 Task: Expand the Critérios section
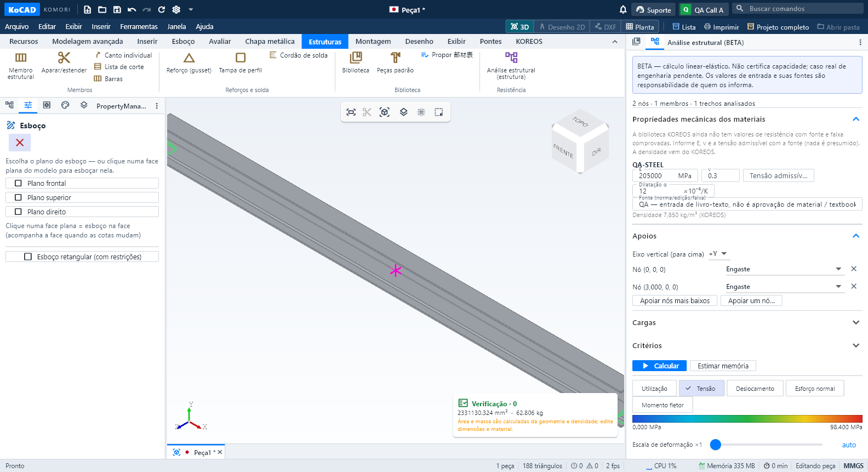click(x=856, y=345)
